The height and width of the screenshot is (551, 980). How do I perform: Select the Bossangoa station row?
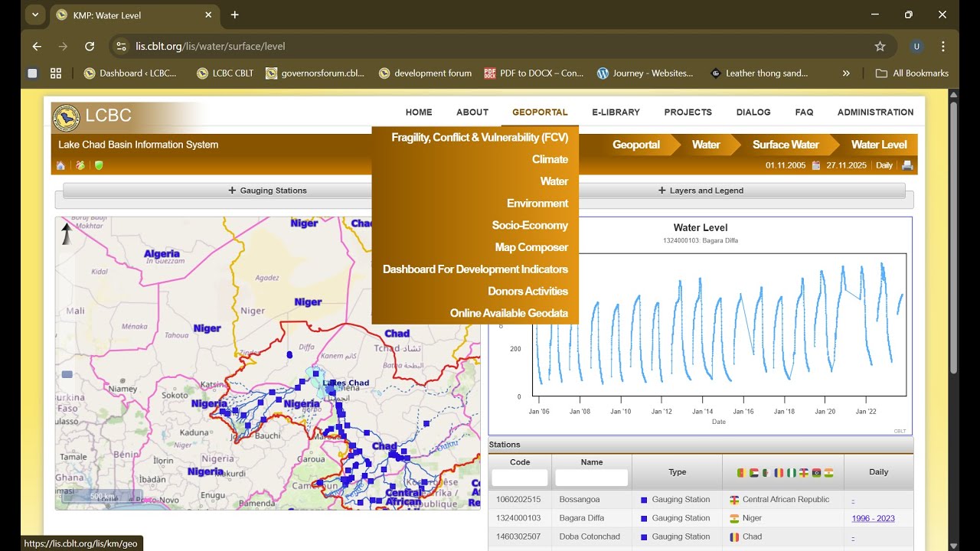pyautogui.click(x=701, y=500)
